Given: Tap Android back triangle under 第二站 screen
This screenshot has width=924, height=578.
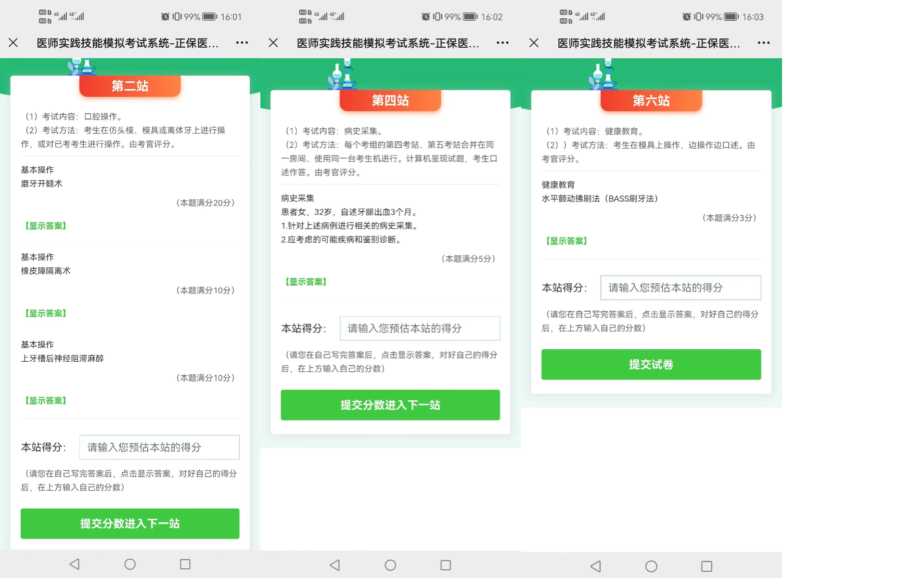Looking at the screenshot, I should [x=75, y=564].
